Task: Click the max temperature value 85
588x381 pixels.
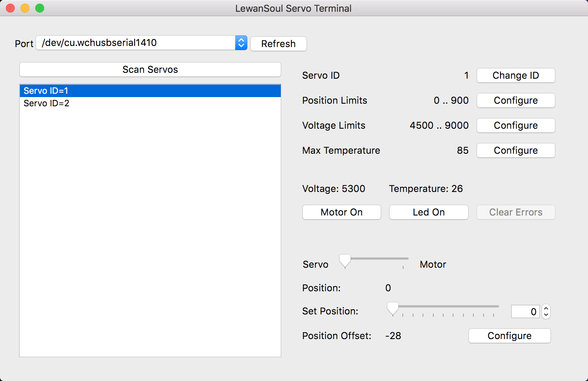Action: pyautogui.click(x=463, y=150)
